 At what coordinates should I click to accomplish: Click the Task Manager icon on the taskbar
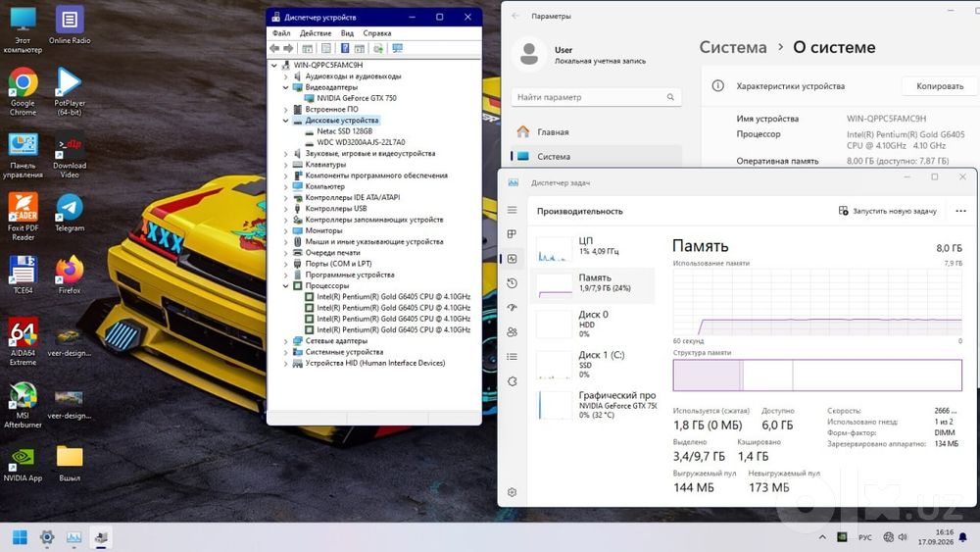pos(73,537)
